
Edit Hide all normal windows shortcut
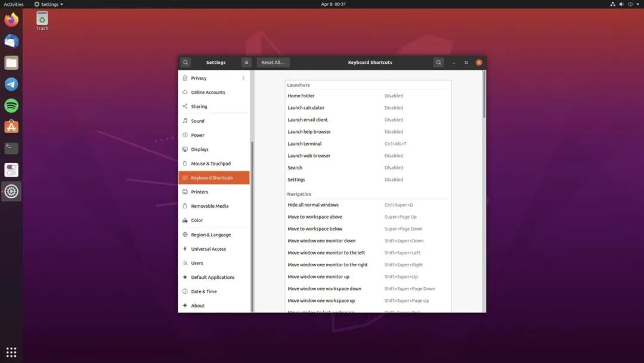click(368, 205)
